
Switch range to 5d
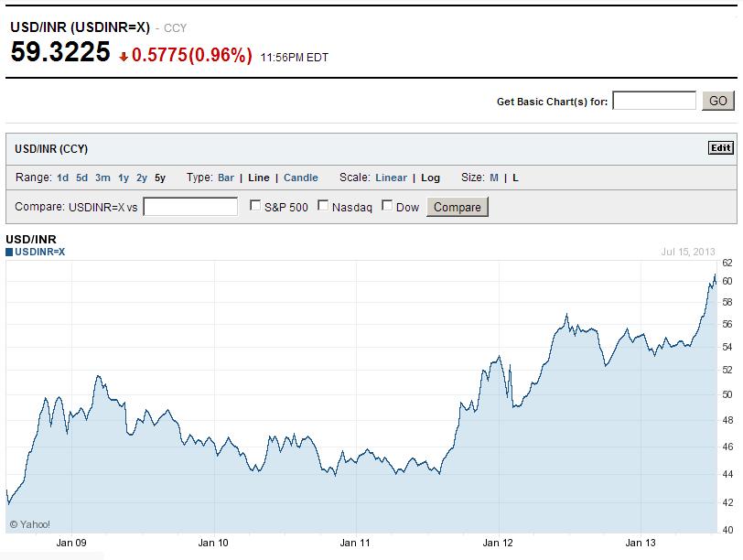pos(82,178)
